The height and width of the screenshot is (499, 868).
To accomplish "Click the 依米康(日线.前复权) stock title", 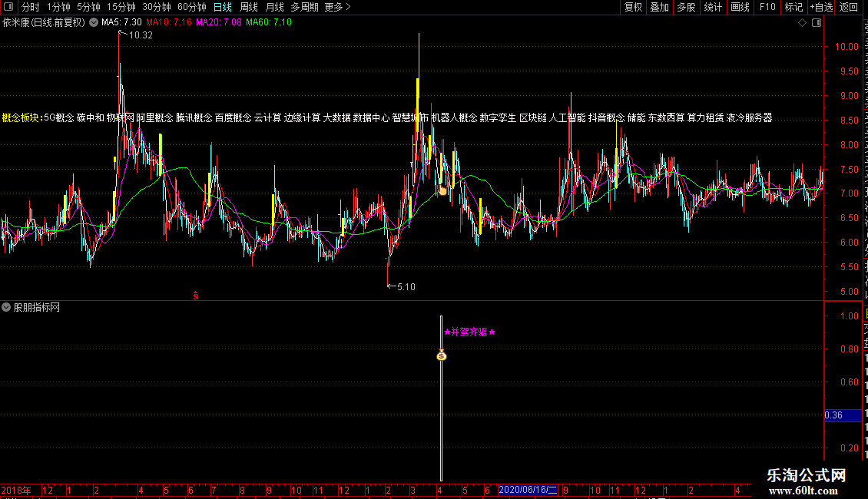I will click(x=44, y=22).
